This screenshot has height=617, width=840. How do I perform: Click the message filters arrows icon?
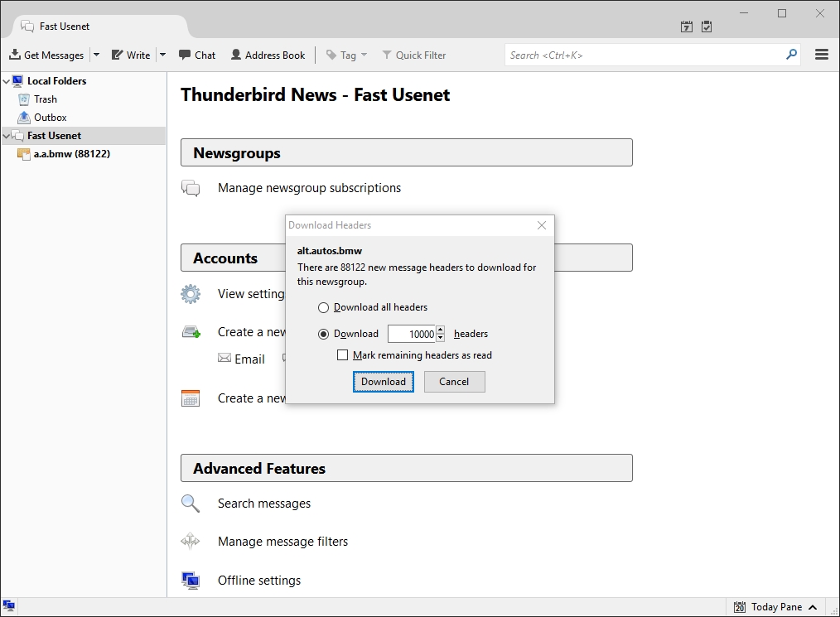coord(191,542)
